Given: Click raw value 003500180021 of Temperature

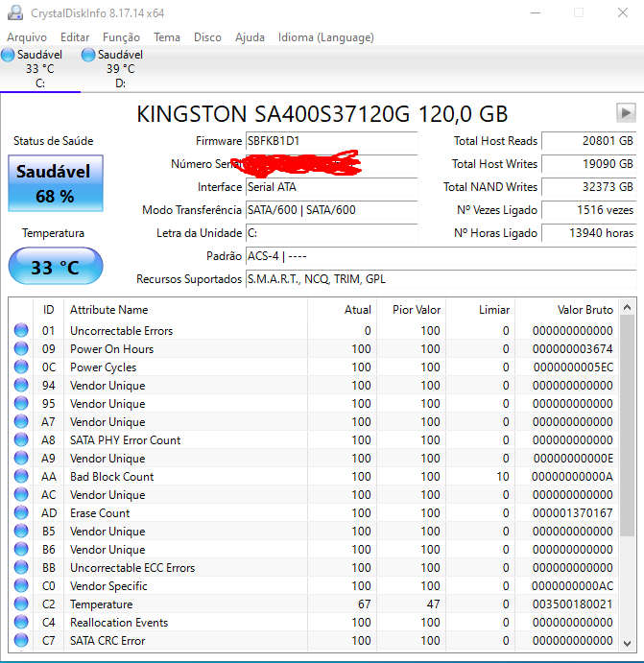Looking at the screenshot, I should 573,604.
